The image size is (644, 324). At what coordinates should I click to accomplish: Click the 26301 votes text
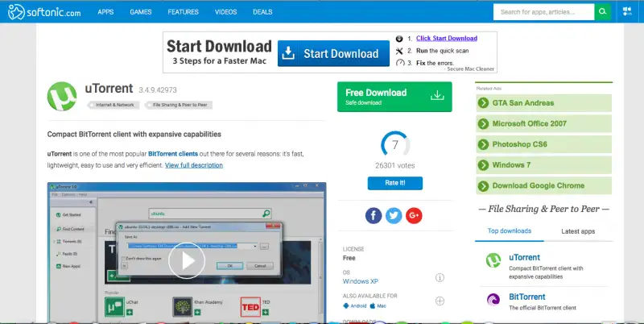pyautogui.click(x=395, y=166)
